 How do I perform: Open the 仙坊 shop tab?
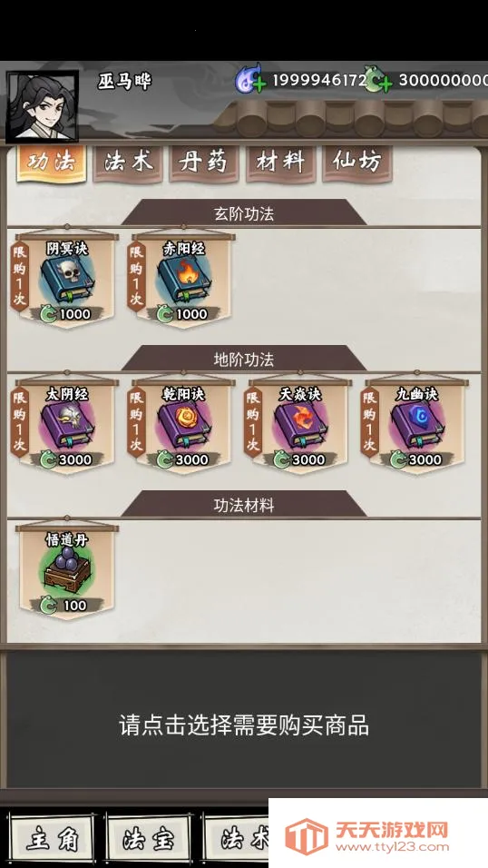[x=356, y=163]
